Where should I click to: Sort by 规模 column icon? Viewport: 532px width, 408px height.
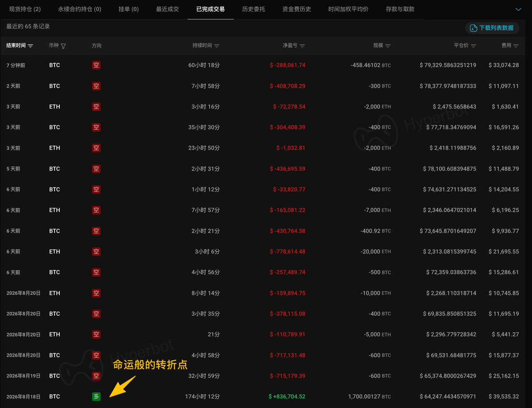(388, 46)
